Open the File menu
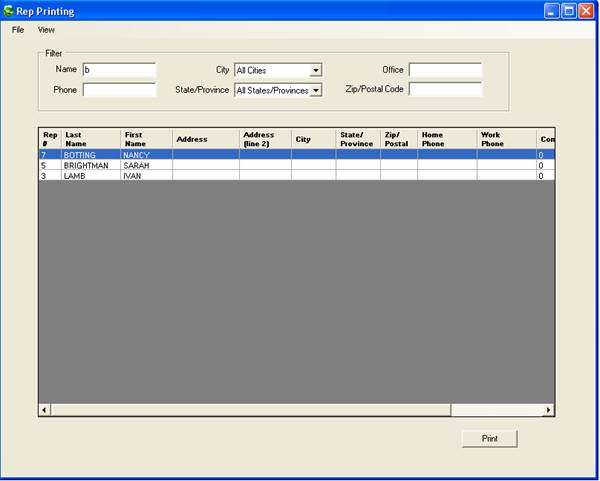Image resolution: width=600 pixels, height=481 pixels. coord(18,30)
